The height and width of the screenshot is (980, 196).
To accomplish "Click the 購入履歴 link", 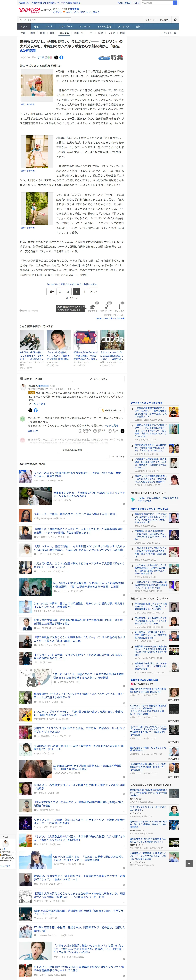I will pos(164,20).
